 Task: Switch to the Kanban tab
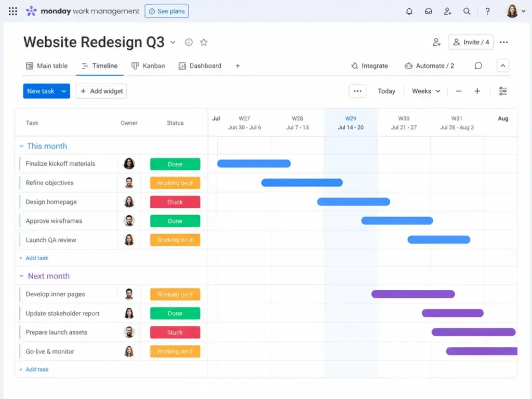pos(148,66)
